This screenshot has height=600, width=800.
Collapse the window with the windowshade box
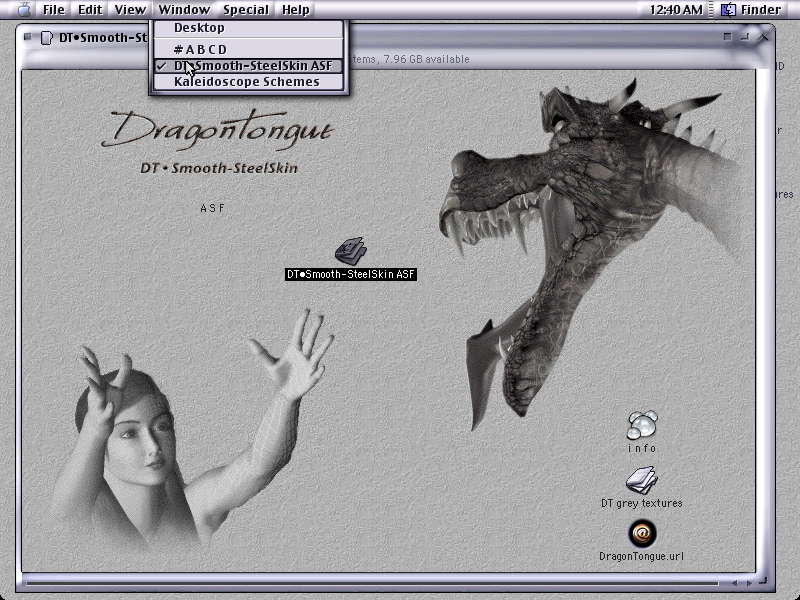763,37
